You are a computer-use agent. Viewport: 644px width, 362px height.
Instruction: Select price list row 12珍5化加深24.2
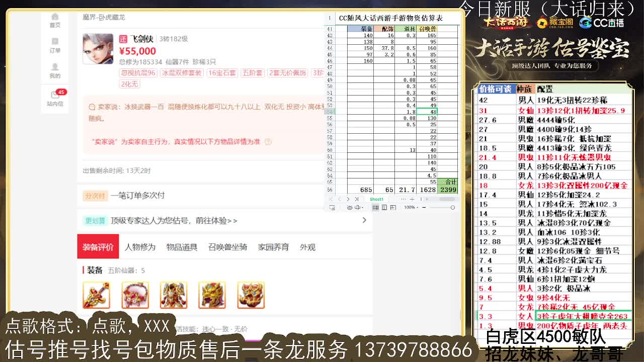coord(554,195)
